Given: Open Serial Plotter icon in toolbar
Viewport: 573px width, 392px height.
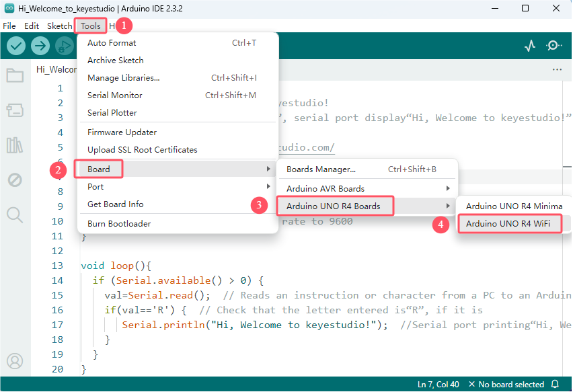Looking at the screenshot, I should pyautogui.click(x=530, y=46).
